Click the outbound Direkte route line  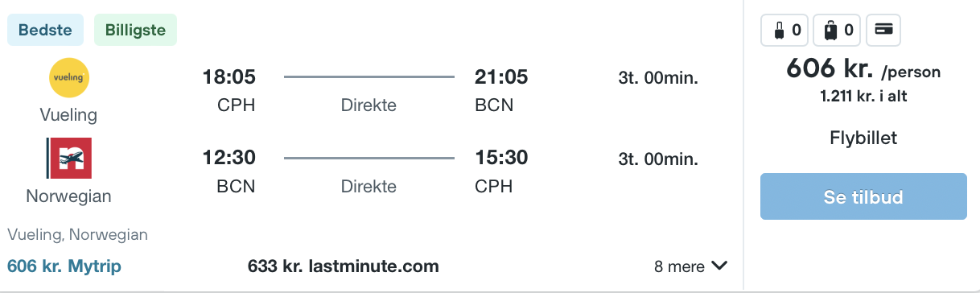coord(369,77)
